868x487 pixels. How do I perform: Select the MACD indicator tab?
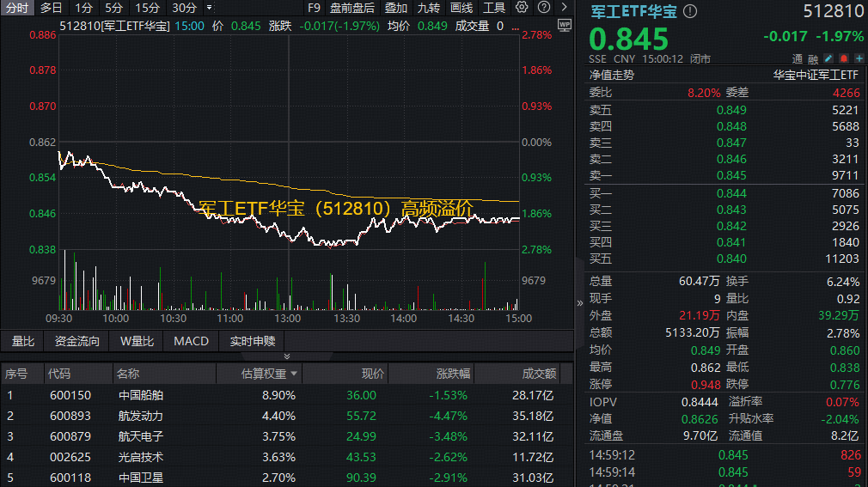click(x=191, y=341)
